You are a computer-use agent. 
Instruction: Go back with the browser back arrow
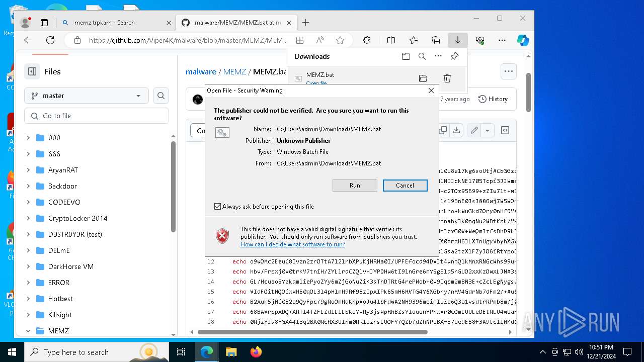click(28, 40)
